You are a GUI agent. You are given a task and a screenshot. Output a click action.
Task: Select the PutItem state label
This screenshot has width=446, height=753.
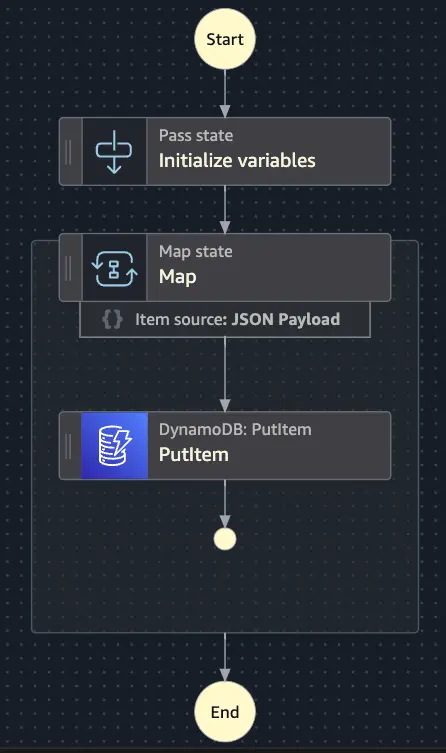click(193, 454)
